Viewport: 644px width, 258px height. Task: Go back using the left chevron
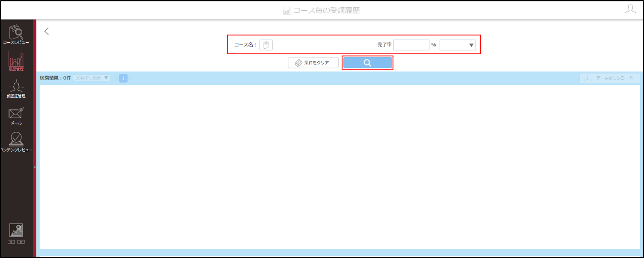click(x=47, y=31)
